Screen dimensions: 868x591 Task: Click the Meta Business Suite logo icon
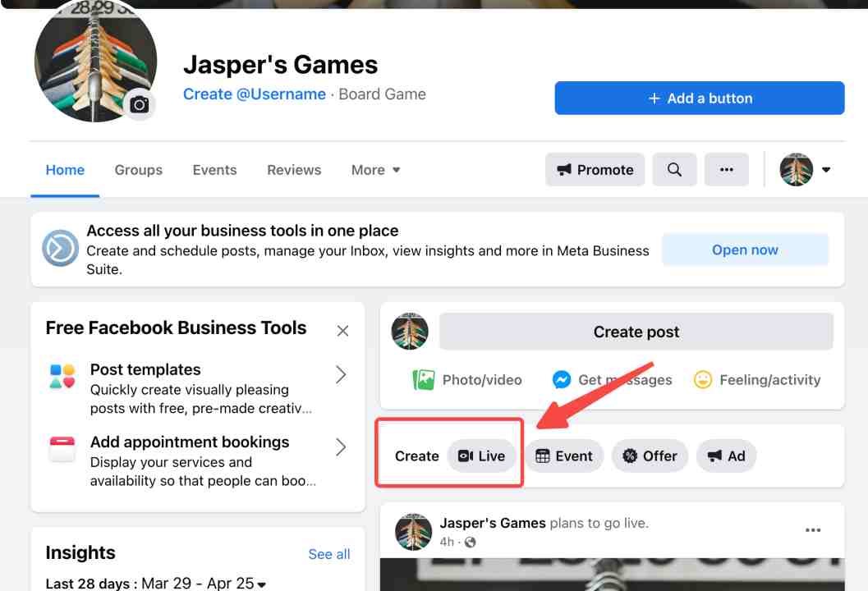60,248
